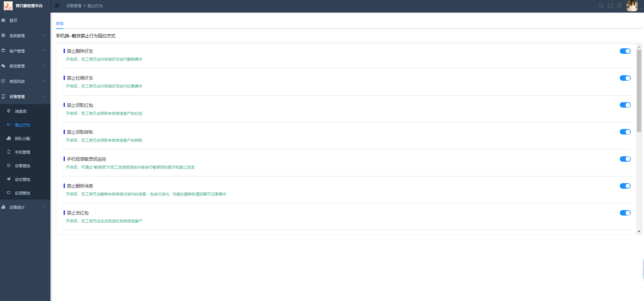Image resolution: width=644 pixels, height=301 pixels.
Task: Open the user avatar menu
Action: [x=632, y=6]
